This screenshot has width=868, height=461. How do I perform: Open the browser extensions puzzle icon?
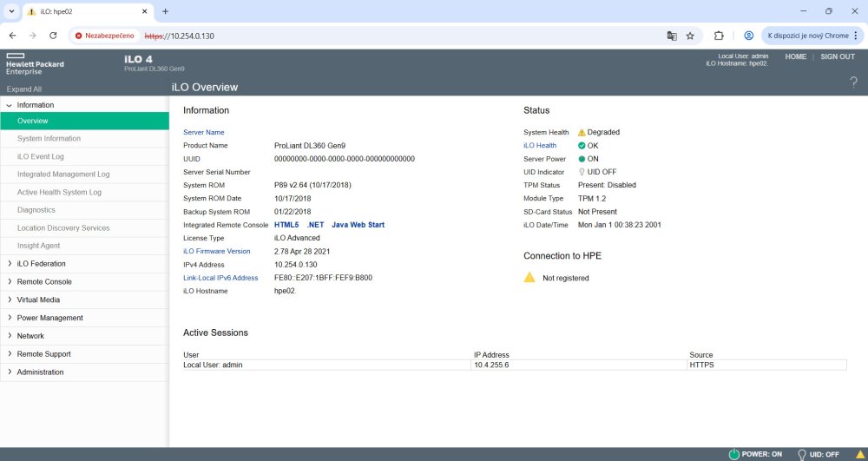pyautogui.click(x=719, y=36)
